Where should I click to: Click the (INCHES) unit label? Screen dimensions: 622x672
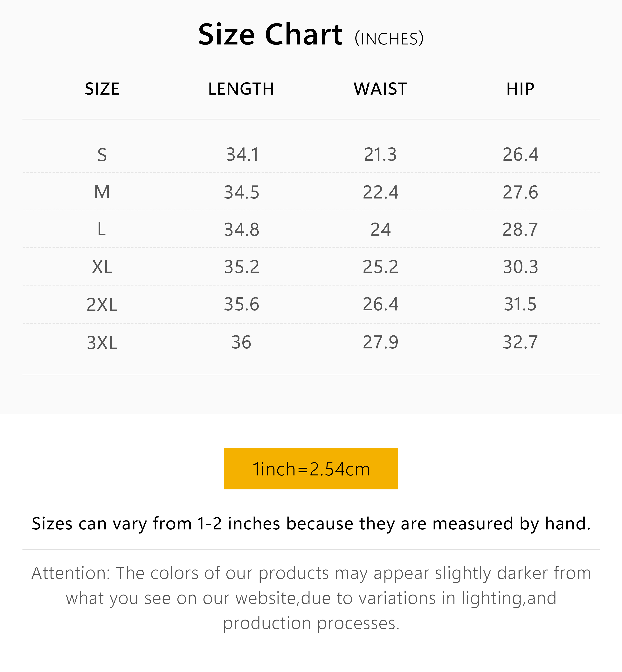389,39
